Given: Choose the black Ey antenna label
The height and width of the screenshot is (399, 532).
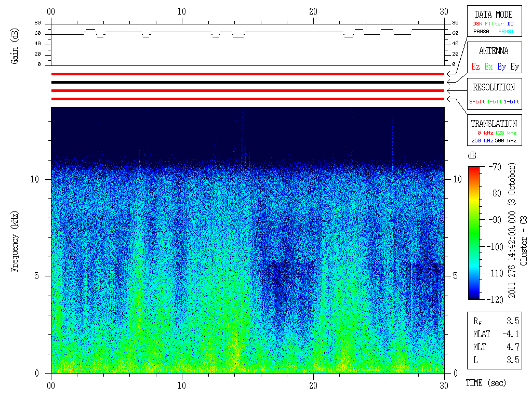Looking at the screenshot, I should click(514, 67).
